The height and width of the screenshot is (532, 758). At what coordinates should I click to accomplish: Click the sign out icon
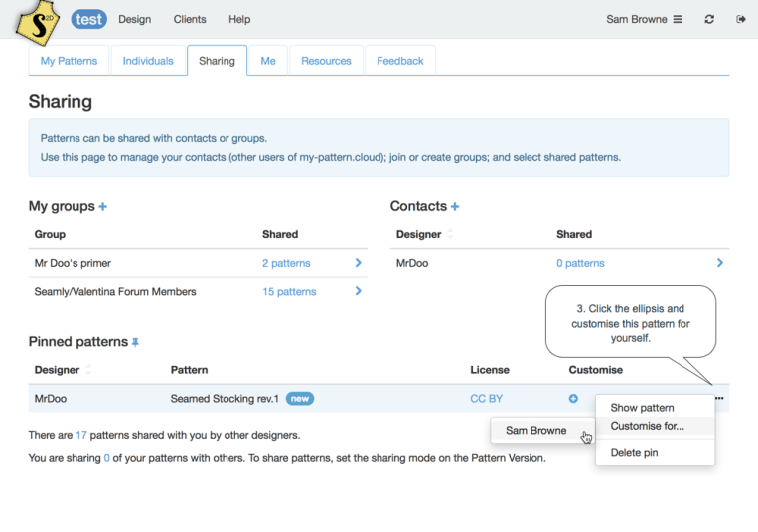point(740,19)
